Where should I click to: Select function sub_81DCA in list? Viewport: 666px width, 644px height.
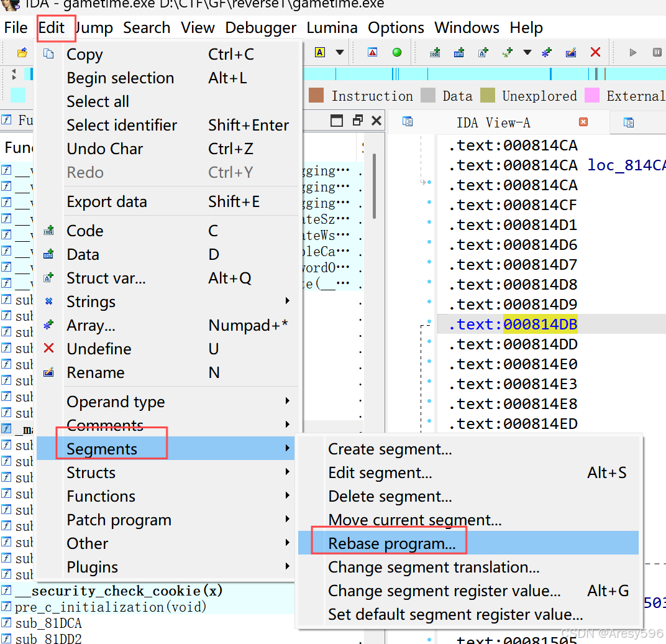[x=48, y=623]
